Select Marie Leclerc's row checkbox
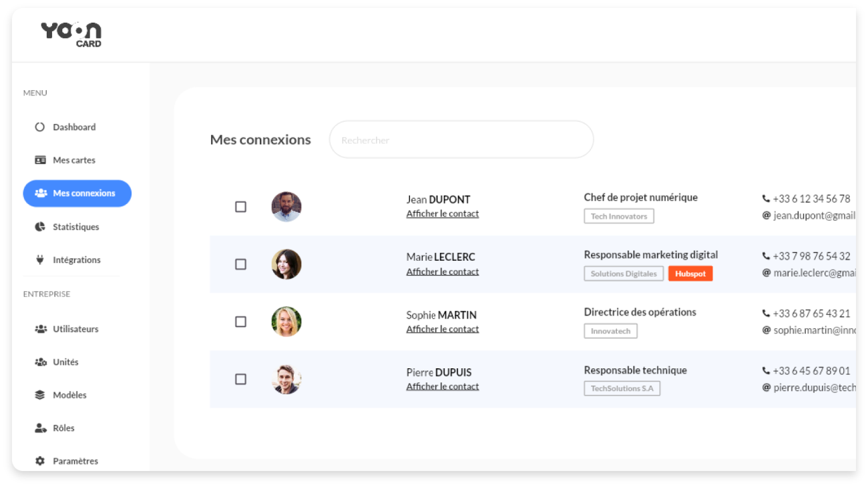 [x=240, y=264]
